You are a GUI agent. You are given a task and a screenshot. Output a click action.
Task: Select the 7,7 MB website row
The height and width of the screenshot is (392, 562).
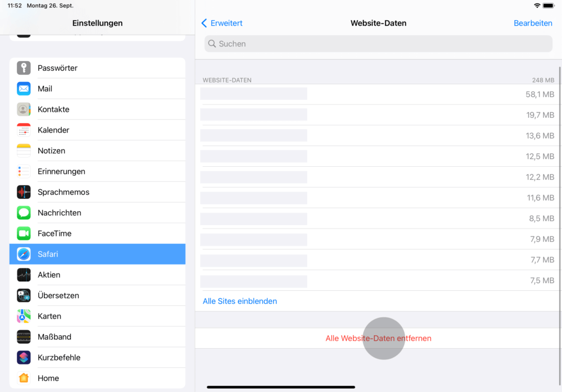click(378, 260)
